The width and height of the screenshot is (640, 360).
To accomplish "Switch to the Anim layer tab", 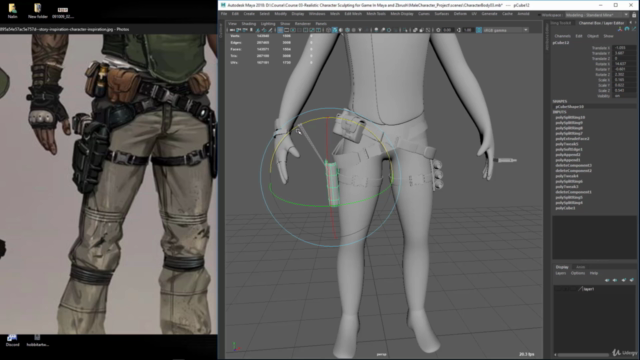I will click(580, 267).
